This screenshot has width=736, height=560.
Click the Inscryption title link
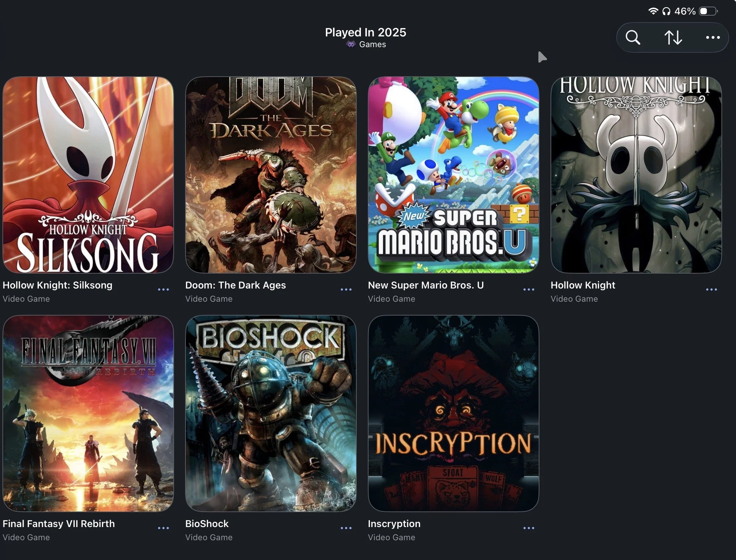(394, 524)
